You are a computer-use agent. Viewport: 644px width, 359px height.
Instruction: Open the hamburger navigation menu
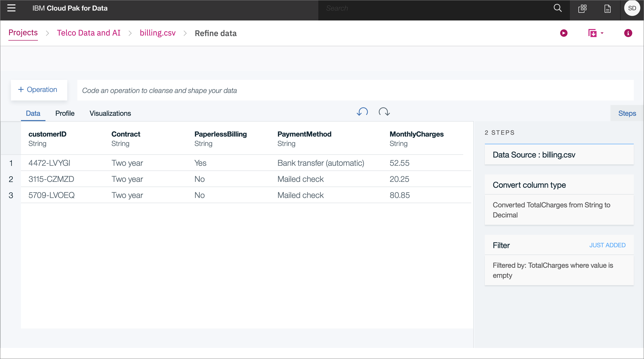coord(11,8)
